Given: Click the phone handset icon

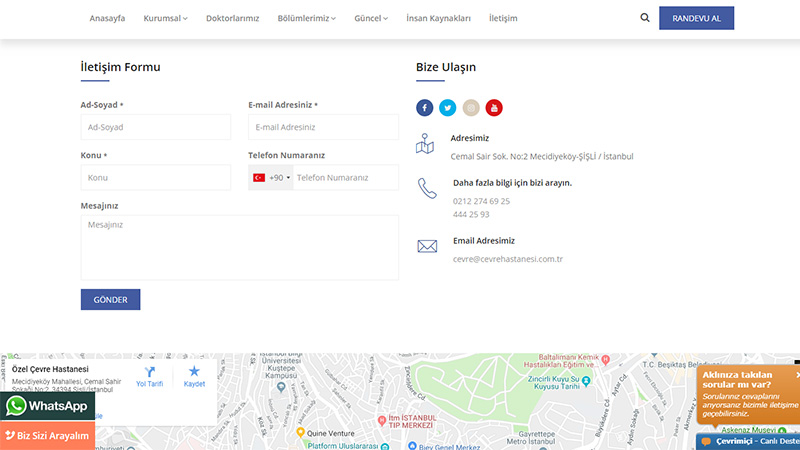Looking at the screenshot, I should [427, 188].
